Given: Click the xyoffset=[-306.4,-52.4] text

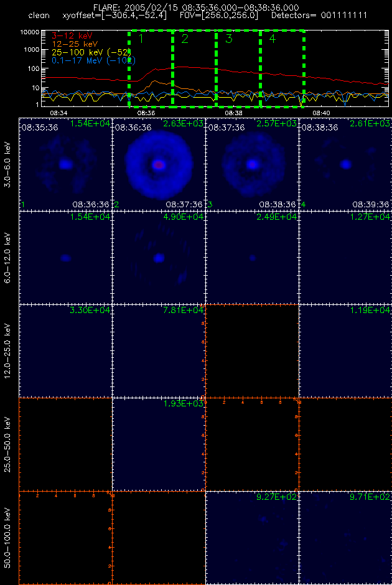Looking at the screenshot, I should 115,16.
